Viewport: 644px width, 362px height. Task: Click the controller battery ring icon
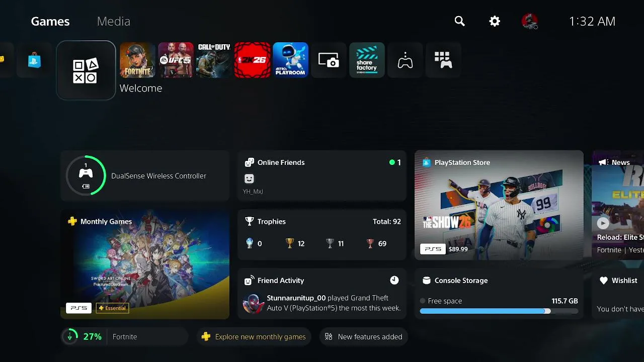(x=86, y=176)
